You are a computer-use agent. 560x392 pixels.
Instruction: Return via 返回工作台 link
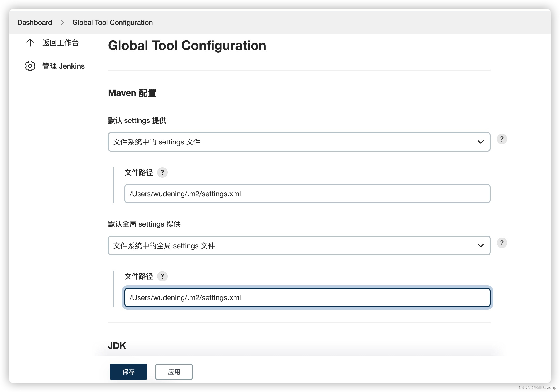tap(60, 43)
